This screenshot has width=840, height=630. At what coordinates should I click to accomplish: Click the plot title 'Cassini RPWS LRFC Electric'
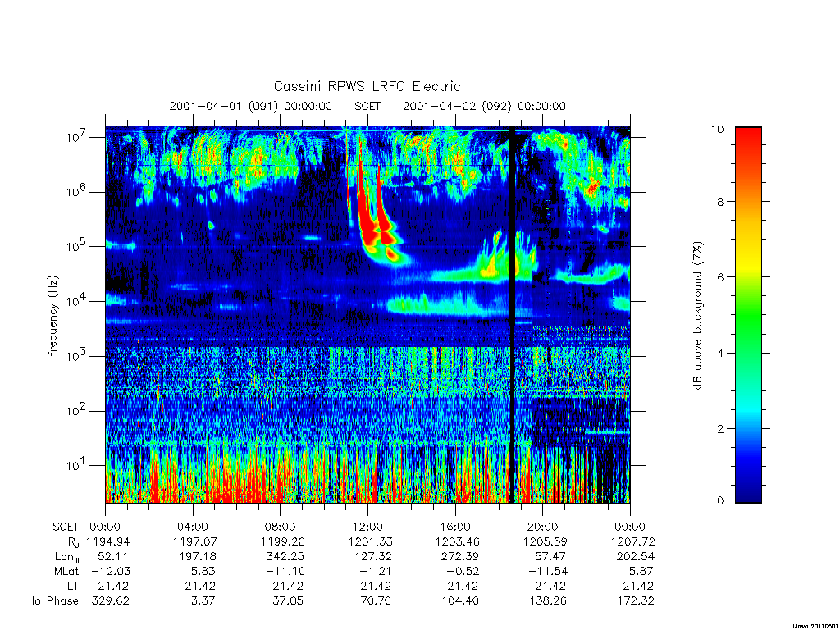coord(367,86)
